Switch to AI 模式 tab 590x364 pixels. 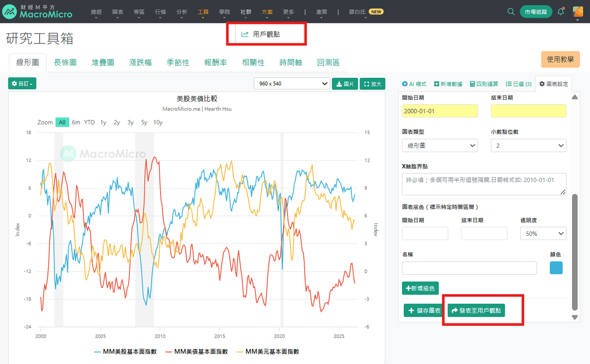[414, 84]
